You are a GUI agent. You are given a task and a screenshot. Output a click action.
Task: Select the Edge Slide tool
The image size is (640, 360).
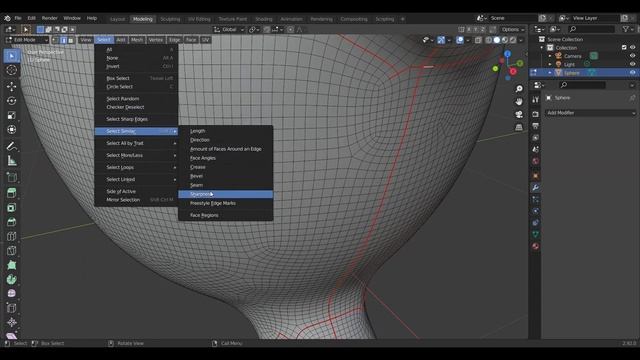tap(11, 308)
